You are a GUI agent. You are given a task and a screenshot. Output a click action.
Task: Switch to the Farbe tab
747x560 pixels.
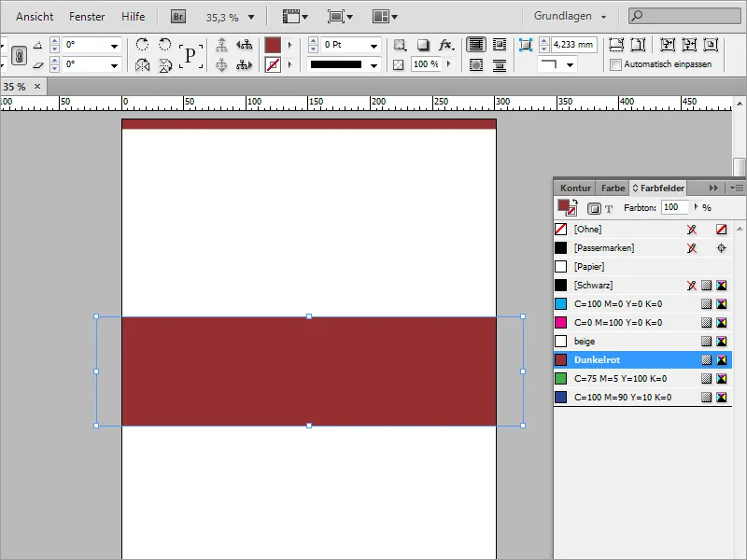[613, 189]
